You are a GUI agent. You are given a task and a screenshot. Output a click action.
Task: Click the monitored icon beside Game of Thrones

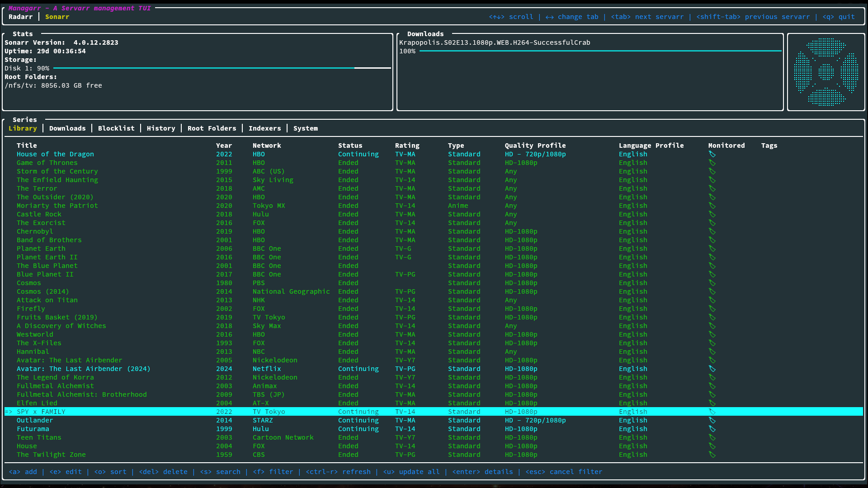[x=712, y=163]
